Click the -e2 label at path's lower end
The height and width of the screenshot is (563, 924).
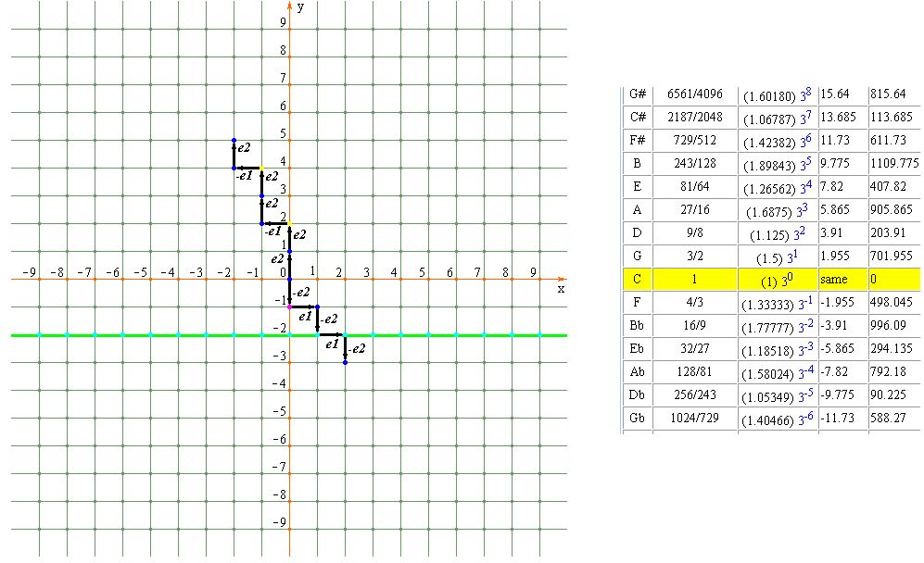click(x=356, y=349)
